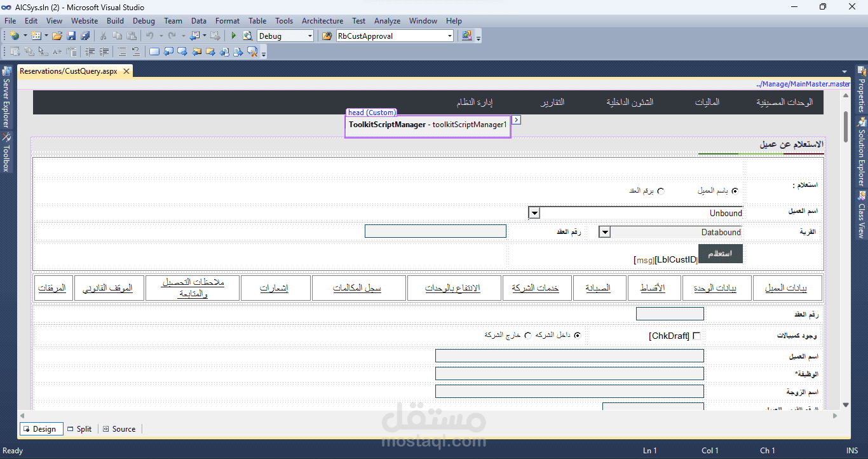Click the Decrease Indent icon
868x459 pixels.
click(90, 51)
